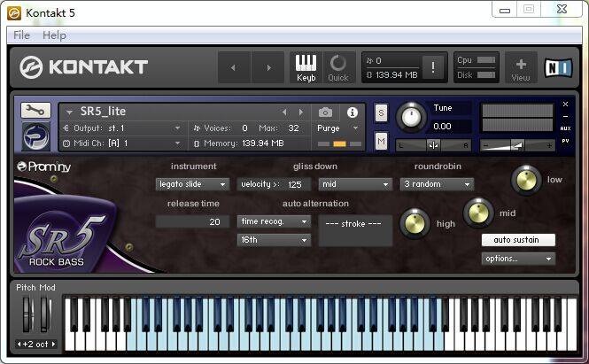Open the gliss down mid dropdown
The image size is (589, 364).
(355, 184)
